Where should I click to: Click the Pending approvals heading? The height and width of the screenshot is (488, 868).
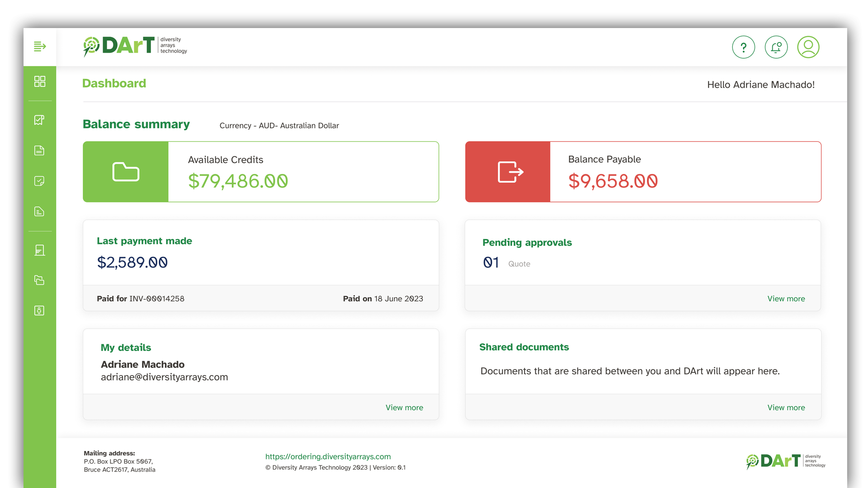pyautogui.click(x=527, y=243)
